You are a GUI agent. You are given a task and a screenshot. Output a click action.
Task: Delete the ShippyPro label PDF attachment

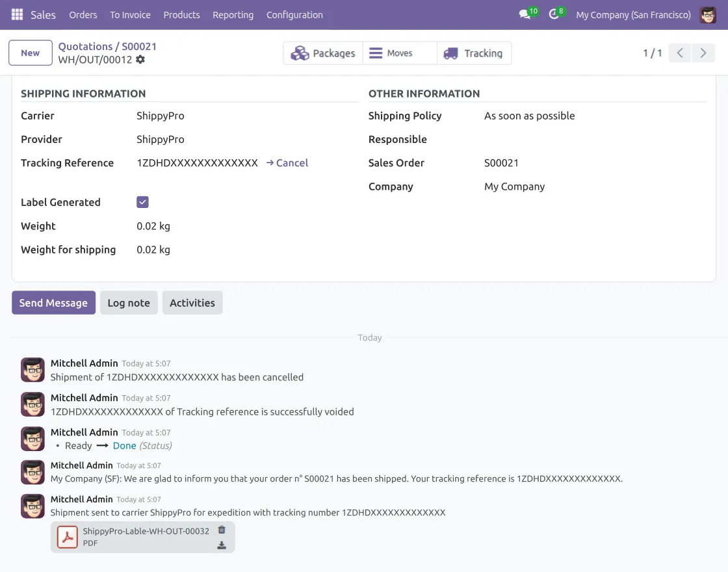click(x=222, y=530)
